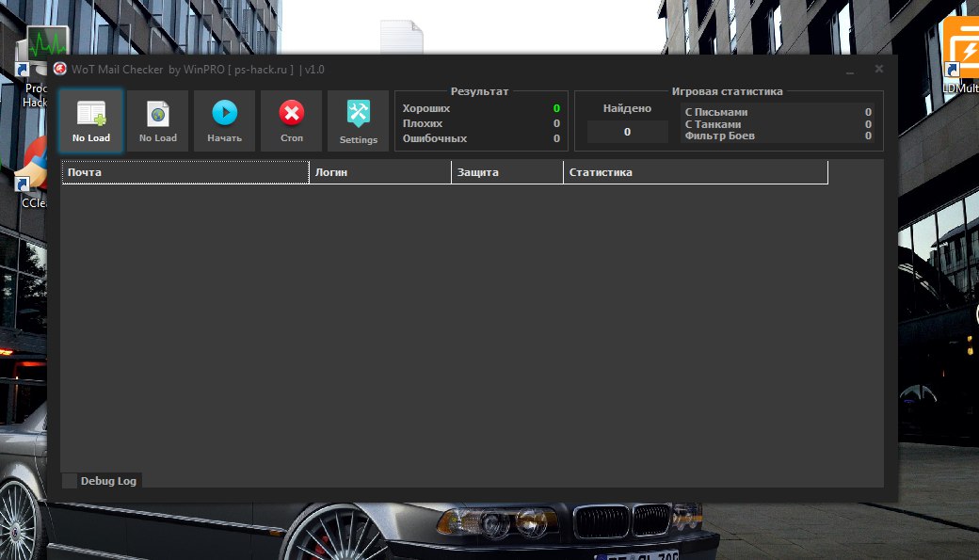The width and height of the screenshot is (979, 560).
Task: Click the Логин column header
Action: (x=380, y=172)
